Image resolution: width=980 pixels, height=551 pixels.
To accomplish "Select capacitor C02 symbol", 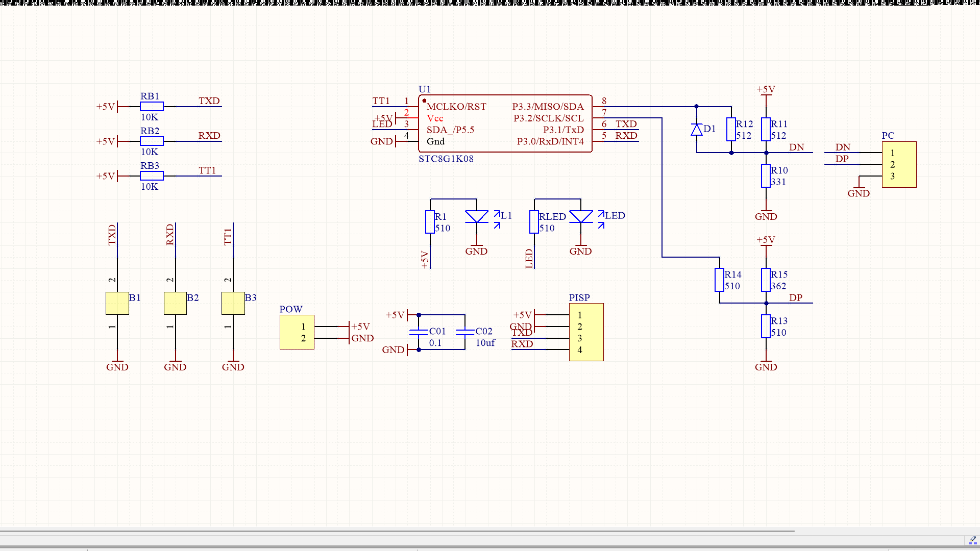I will 465,332.
